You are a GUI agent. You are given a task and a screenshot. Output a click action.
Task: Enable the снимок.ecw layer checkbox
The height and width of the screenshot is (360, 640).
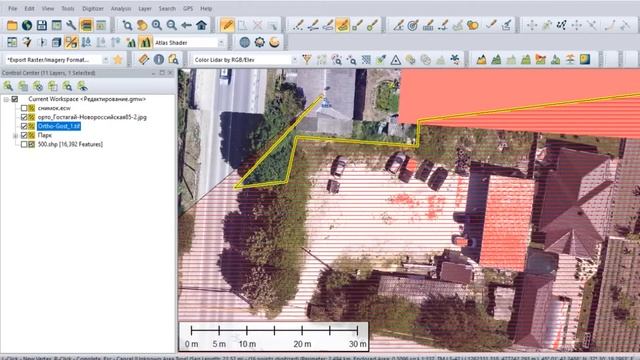click(24, 108)
